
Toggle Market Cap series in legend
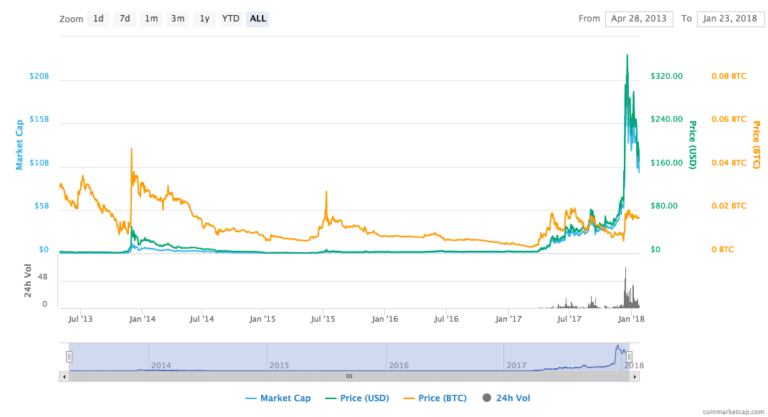tap(278, 398)
